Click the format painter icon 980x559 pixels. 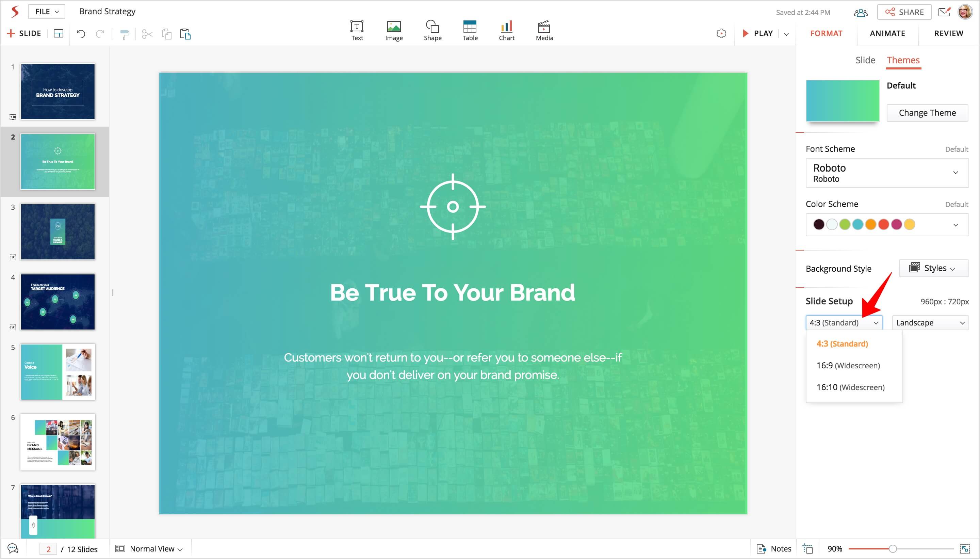click(x=125, y=34)
